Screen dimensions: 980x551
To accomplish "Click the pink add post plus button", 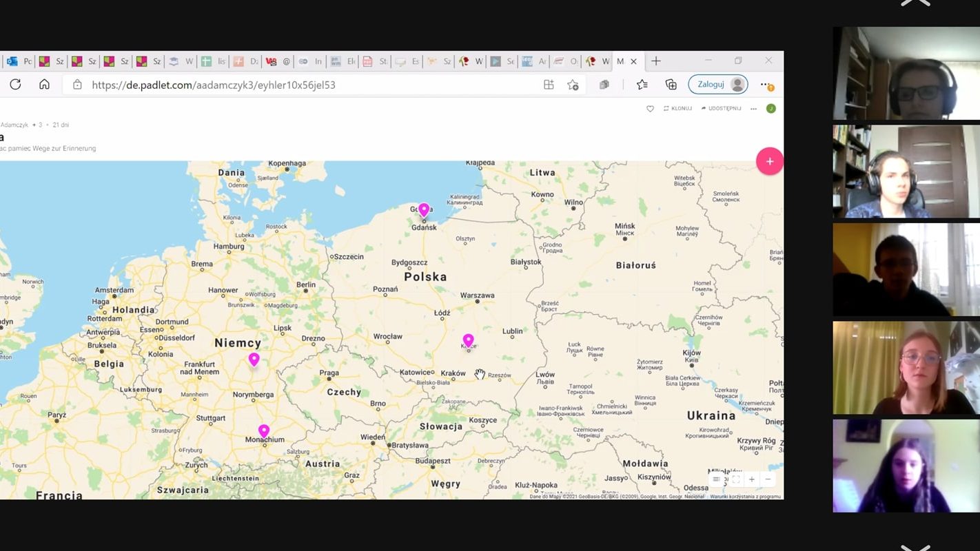I will coord(769,161).
